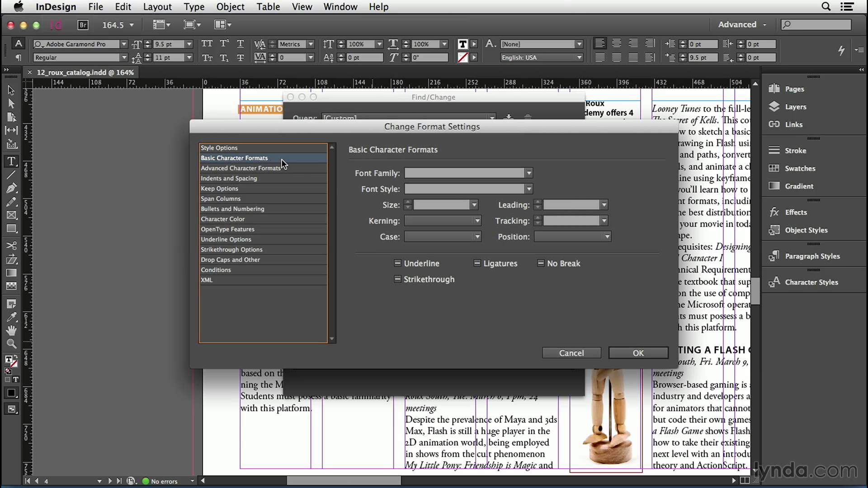Select the Type tool
Image resolution: width=868 pixels, height=488 pixels.
pos(11,161)
